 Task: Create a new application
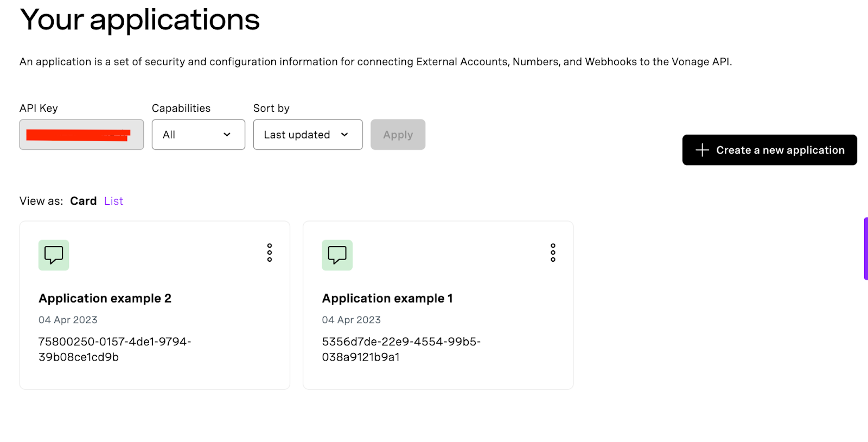coord(769,150)
